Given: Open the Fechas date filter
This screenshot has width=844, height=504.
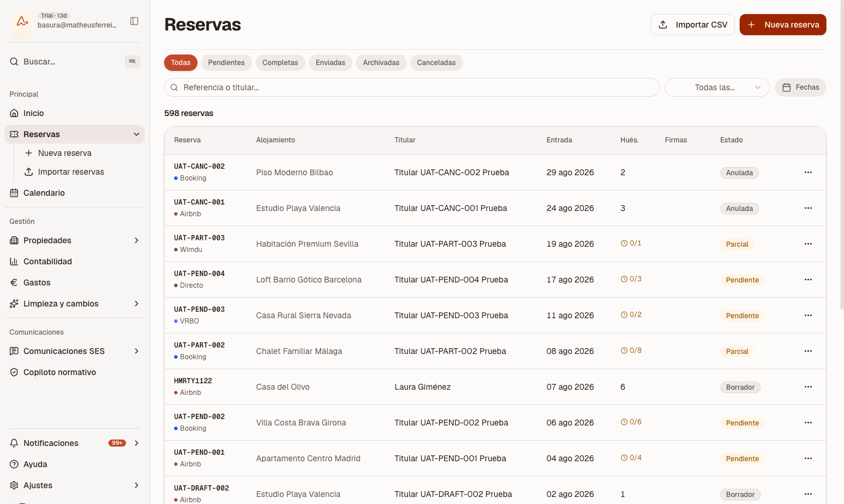Looking at the screenshot, I should 801,87.
